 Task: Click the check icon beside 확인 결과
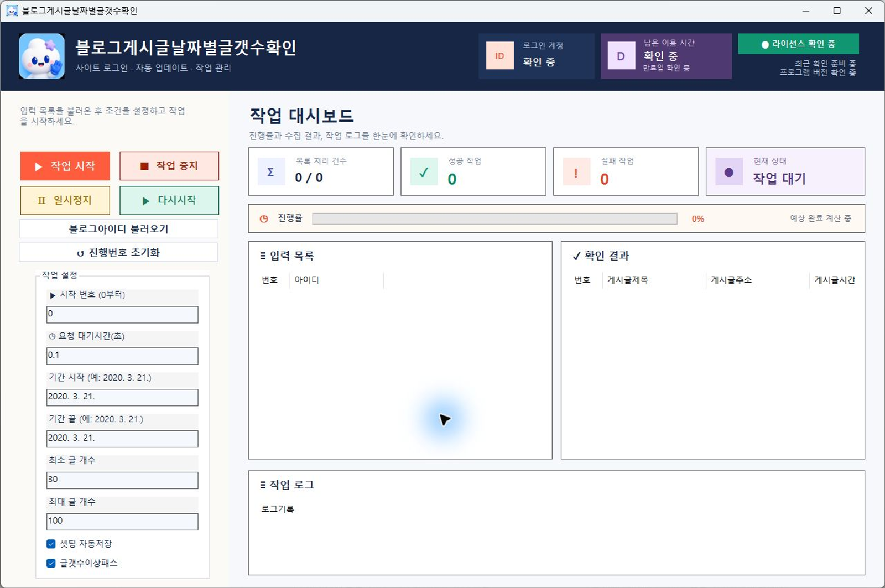click(576, 256)
